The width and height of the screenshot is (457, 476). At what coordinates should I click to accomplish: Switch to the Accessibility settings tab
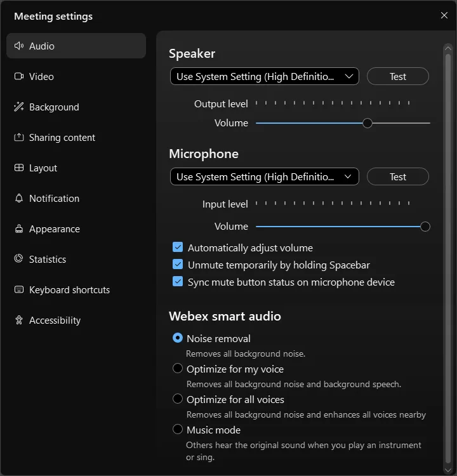point(55,321)
